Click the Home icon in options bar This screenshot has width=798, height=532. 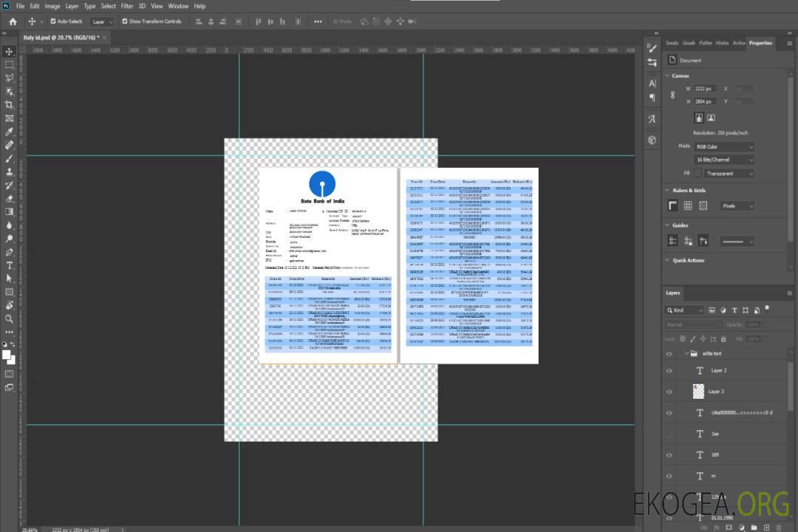tap(13, 21)
